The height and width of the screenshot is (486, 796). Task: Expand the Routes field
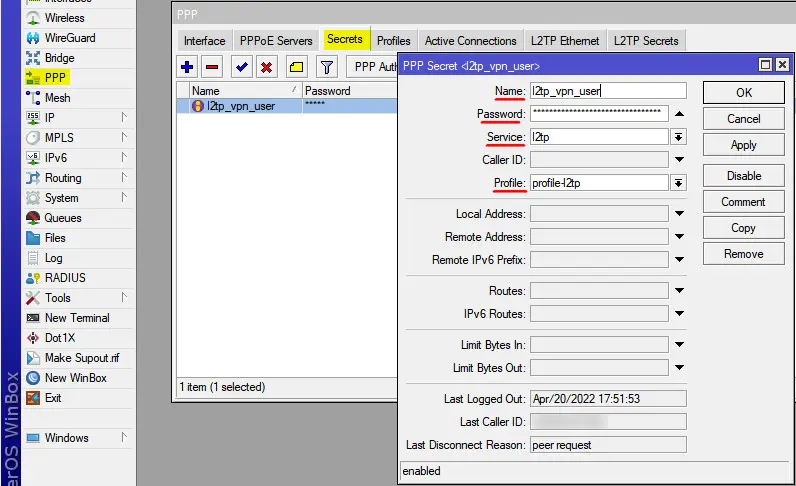point(679,290)
